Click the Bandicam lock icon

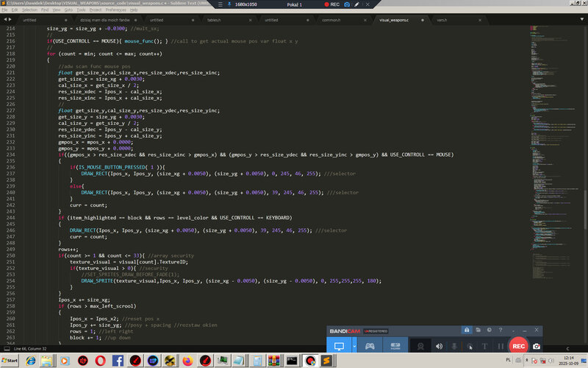pyautogui.click(x=467, y=330)
